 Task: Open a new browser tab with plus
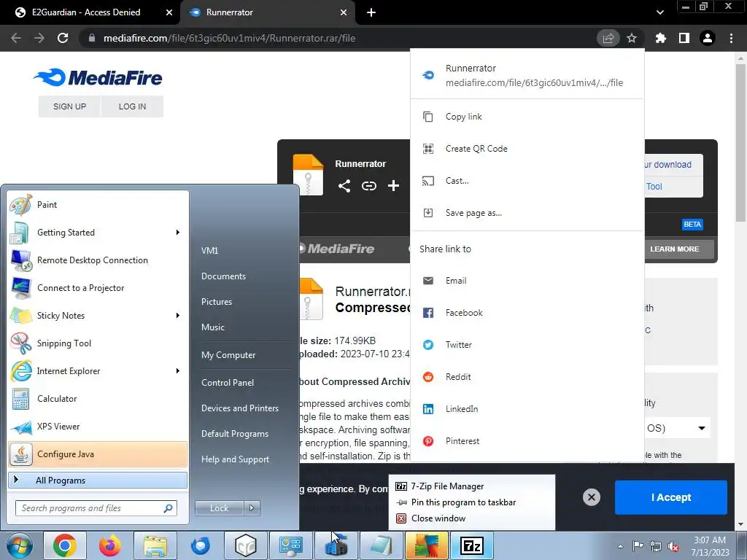click(x=371, y=12)
